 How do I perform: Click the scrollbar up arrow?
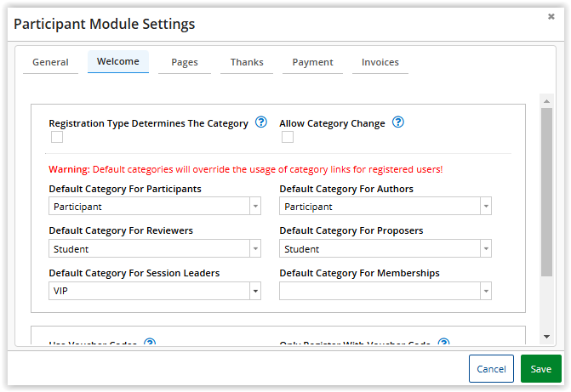[546, 101]
